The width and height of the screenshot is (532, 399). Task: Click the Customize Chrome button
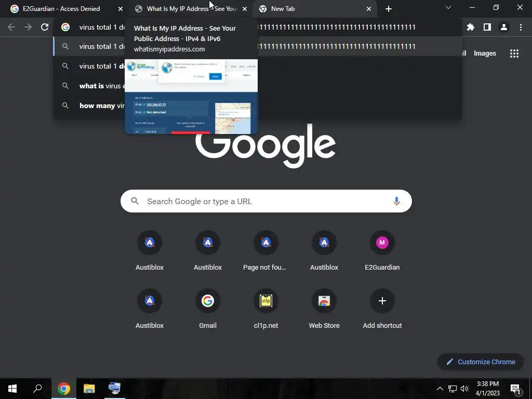pyautogui.click(x=481, y=362)
